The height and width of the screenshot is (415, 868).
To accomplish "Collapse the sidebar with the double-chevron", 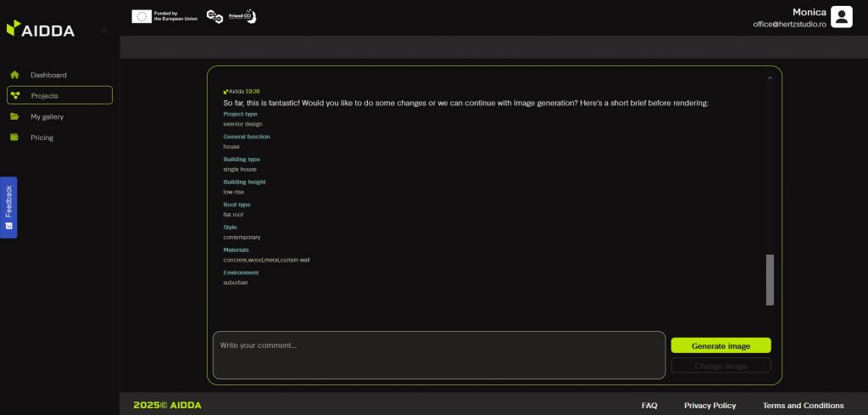I will coord(104,31).
